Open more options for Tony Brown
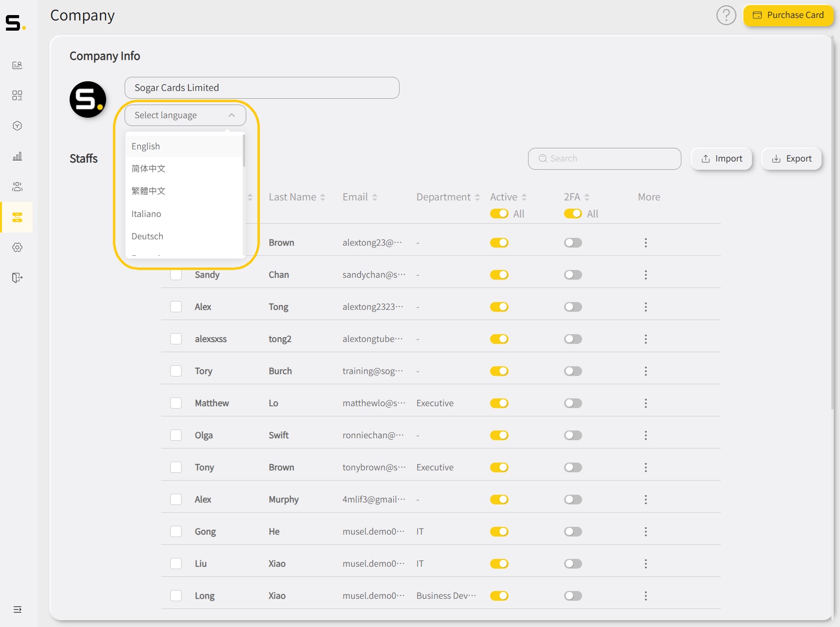 [x=646, y=467]
